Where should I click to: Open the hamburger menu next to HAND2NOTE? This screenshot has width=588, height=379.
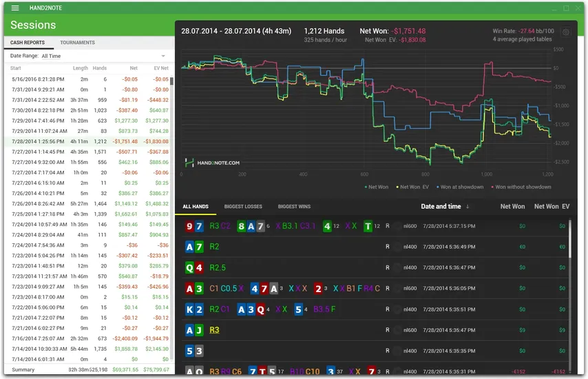15,8
